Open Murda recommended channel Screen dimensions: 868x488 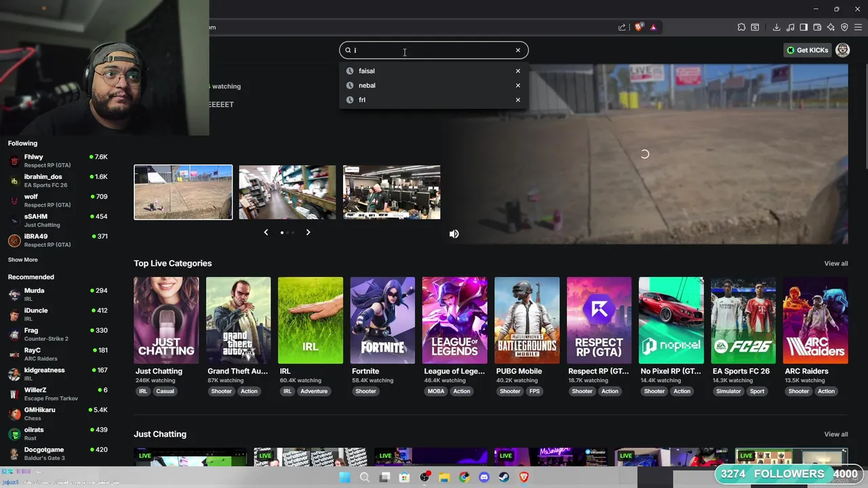pyautogui.click(x=58, y=294)
